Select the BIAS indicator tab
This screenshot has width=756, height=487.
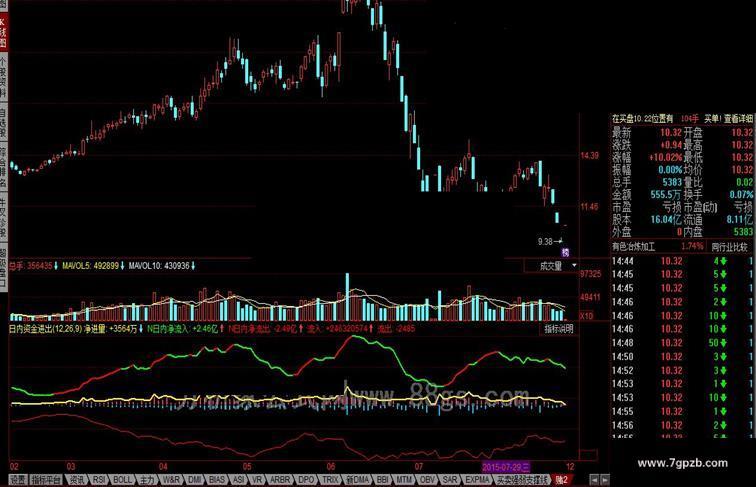tap(217, 480)
